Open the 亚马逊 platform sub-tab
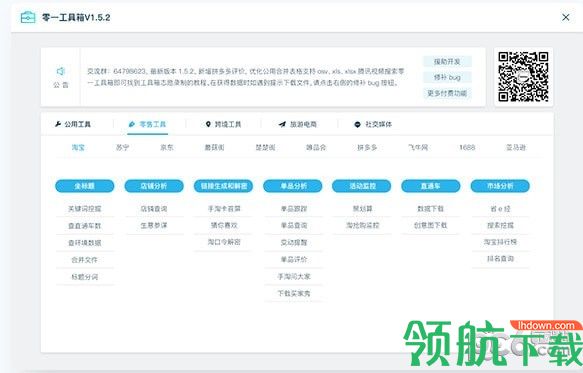583x373 pixels. 516,148
